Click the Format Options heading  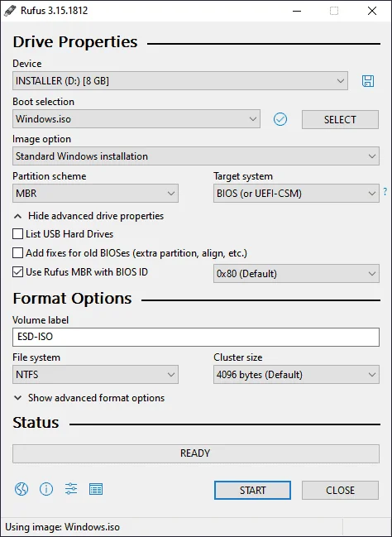coord(72,299)
